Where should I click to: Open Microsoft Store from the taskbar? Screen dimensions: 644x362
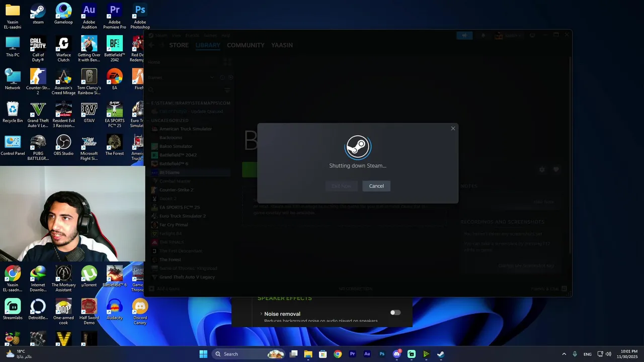(323, 354)
